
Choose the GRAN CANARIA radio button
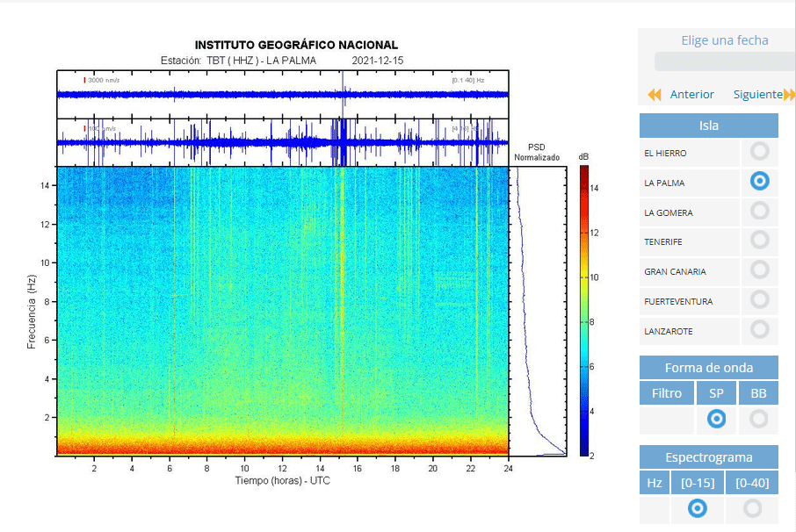tap(759, 270)
